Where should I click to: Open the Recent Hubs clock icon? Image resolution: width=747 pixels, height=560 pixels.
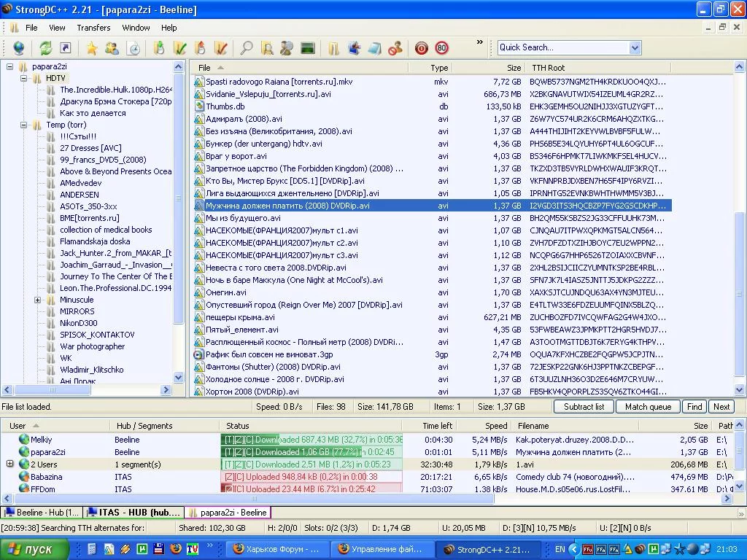coord(133,48)
